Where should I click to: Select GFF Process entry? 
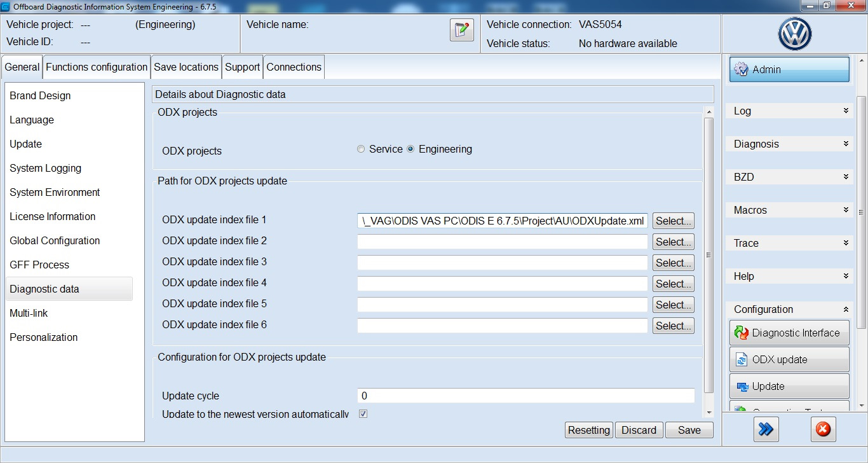pyautogui.click(x=69, y=265)
